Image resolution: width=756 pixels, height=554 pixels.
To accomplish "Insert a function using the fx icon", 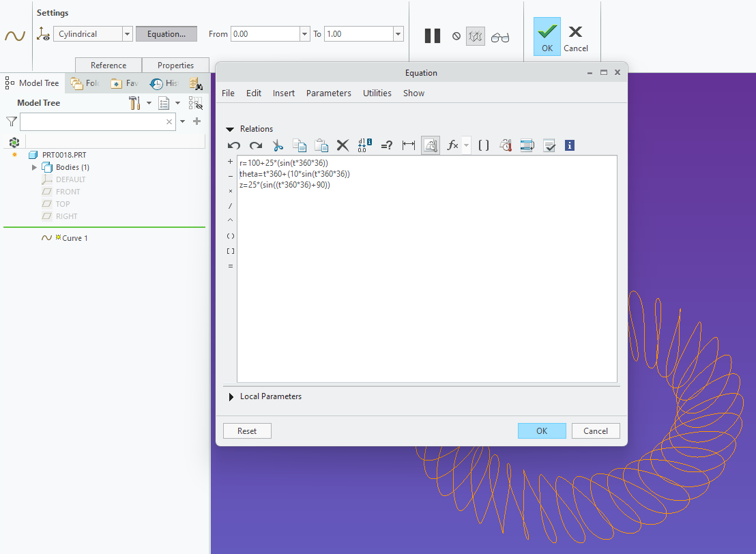I will (x=451, y=145).
